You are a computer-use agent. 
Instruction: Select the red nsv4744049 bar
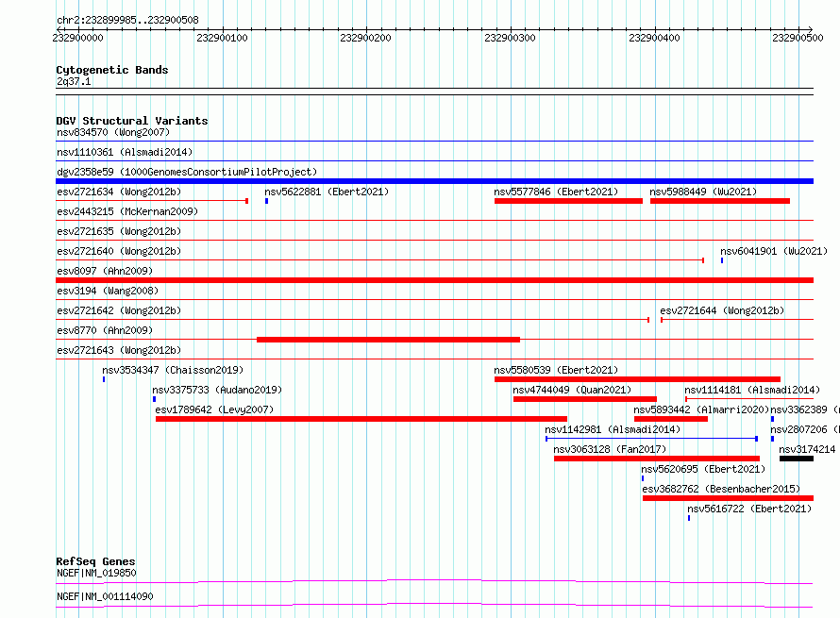585,399
